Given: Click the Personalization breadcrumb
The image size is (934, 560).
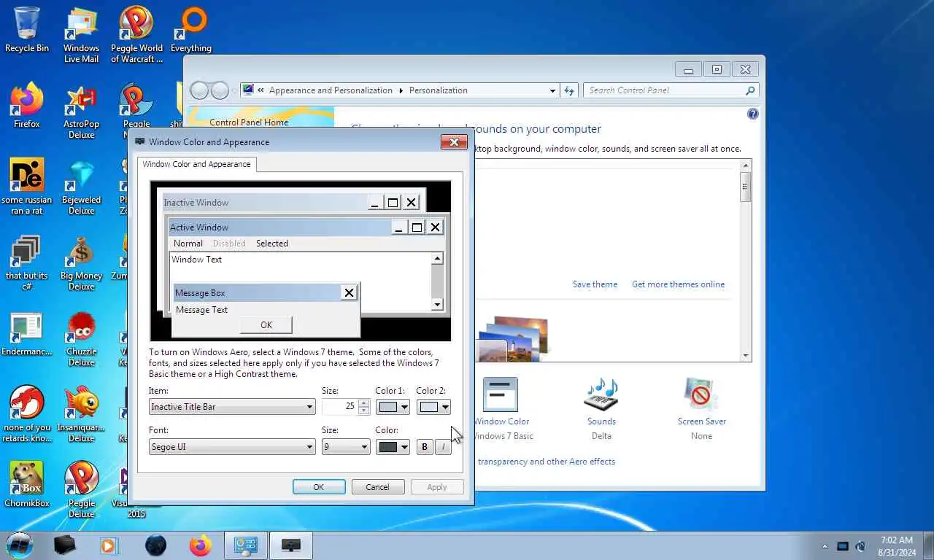Looking at the screenshot, I should 438,90.
